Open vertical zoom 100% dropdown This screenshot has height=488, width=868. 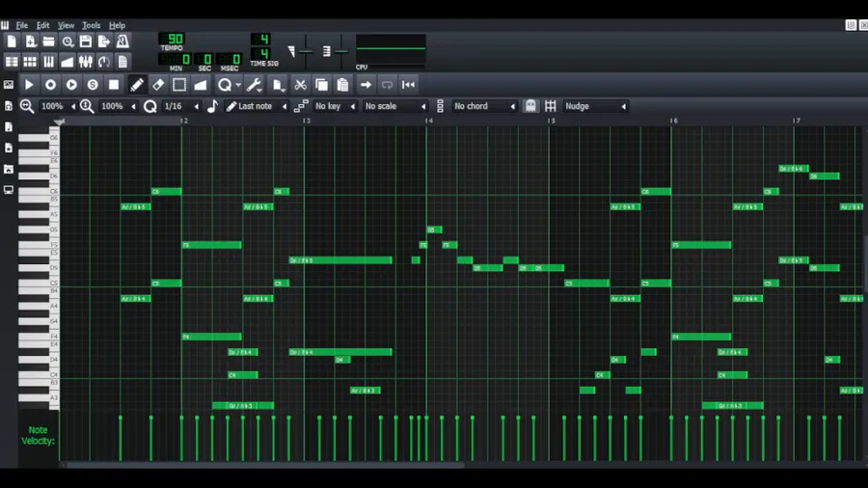[118, 106]
